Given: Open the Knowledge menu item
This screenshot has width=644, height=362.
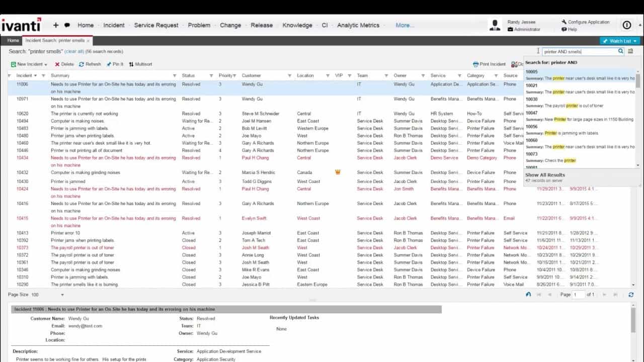Looking at the screenshot, I should click(297, 25).
